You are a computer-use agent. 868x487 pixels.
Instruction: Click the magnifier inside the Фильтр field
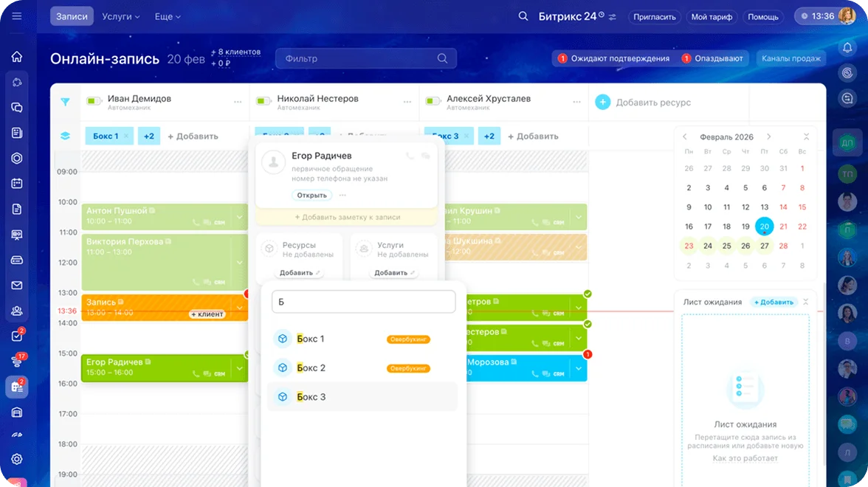click(x=442, y=59)
